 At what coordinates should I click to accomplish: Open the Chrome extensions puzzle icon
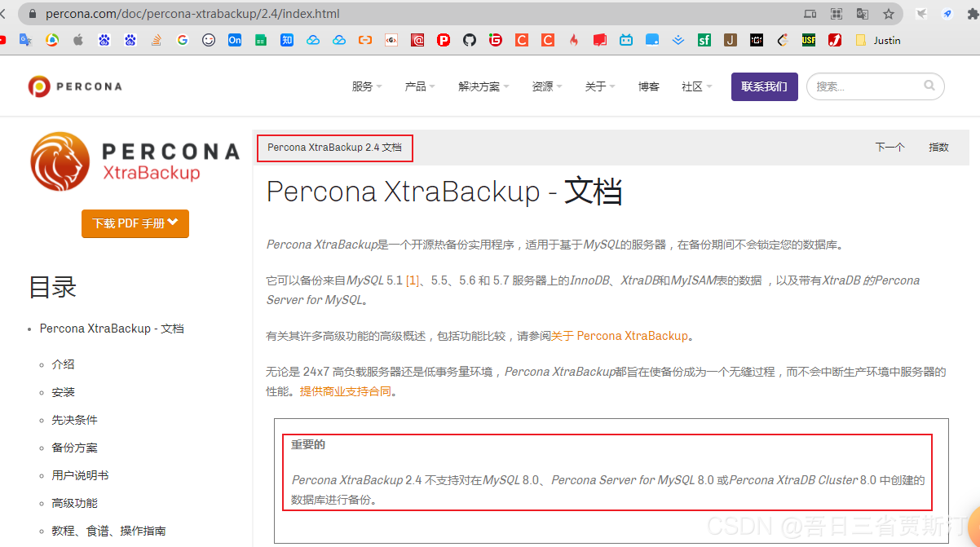click(973, 14)
